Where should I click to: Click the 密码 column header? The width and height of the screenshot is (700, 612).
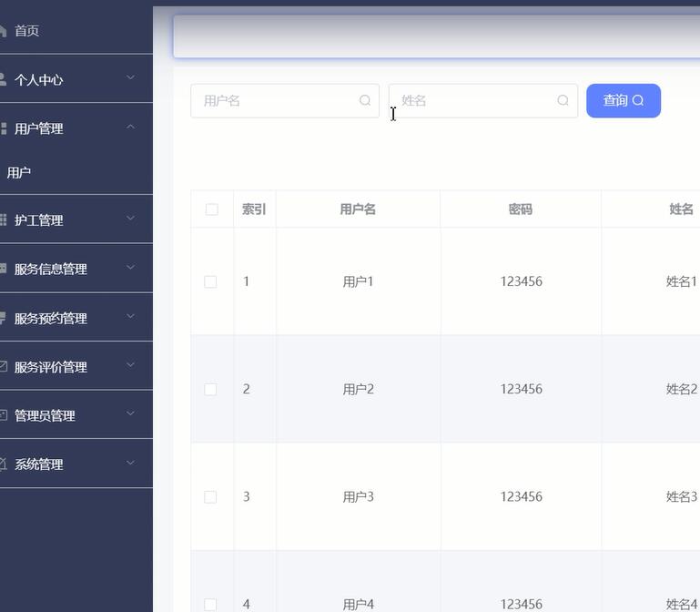click(521, 209)
